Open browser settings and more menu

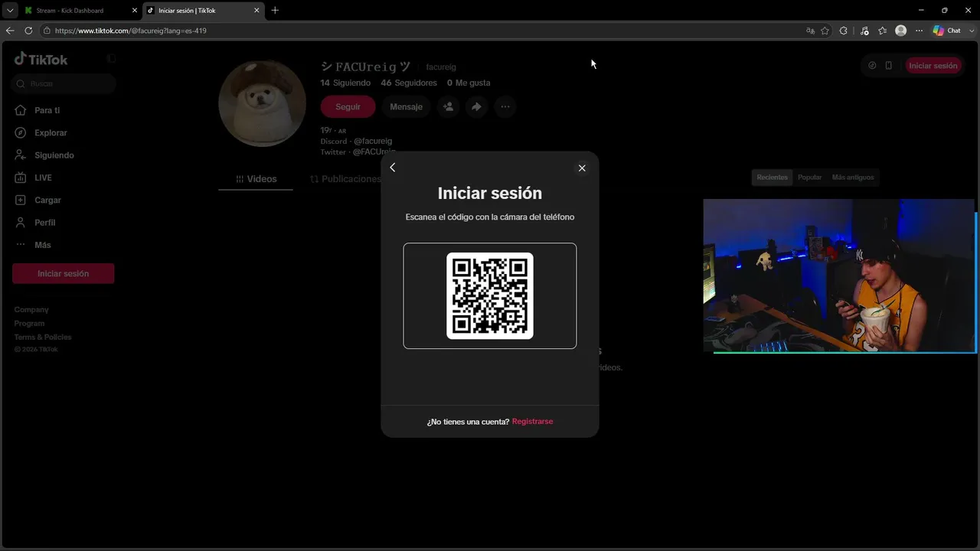(920, 31)
